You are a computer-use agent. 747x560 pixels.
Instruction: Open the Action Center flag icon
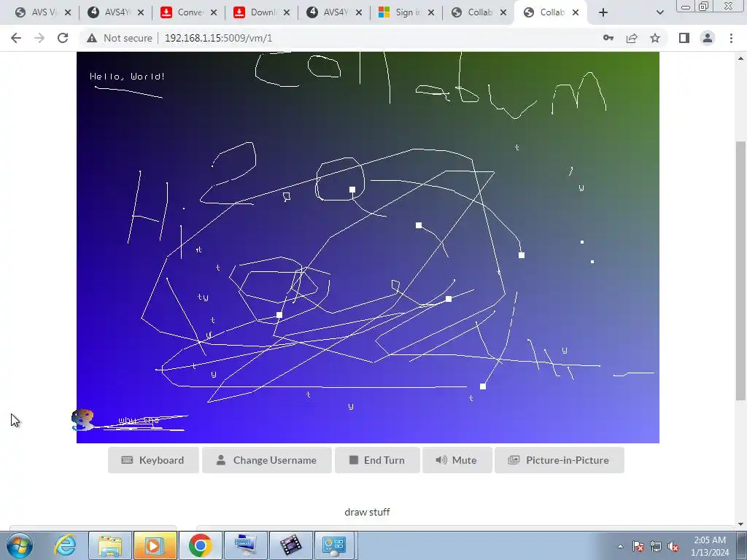(x=638, y=546)
